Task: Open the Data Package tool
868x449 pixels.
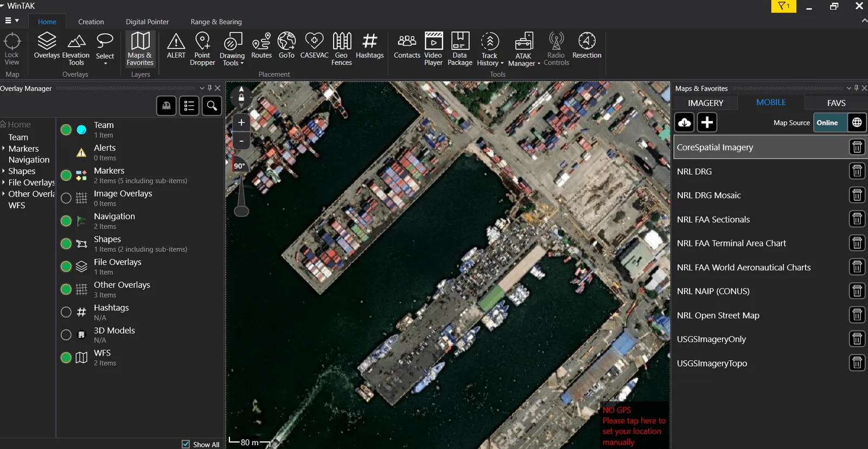Action: [x=460, y=49]
